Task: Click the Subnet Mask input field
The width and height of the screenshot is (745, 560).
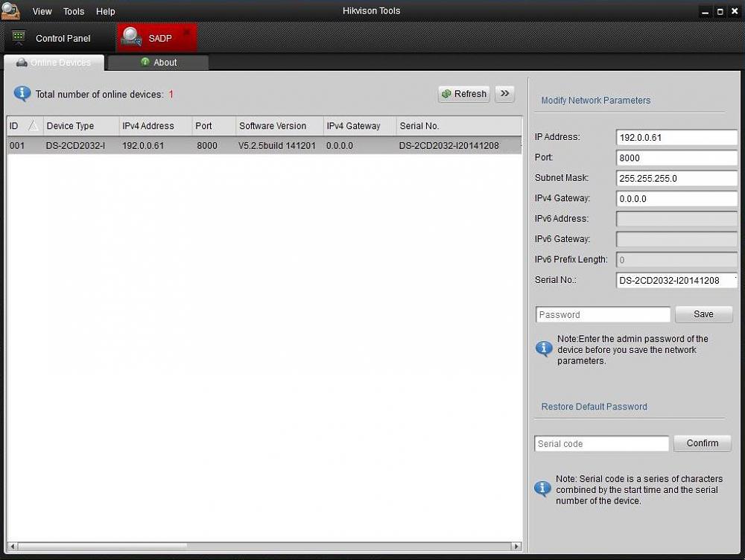Action: [x=676, y=179]
